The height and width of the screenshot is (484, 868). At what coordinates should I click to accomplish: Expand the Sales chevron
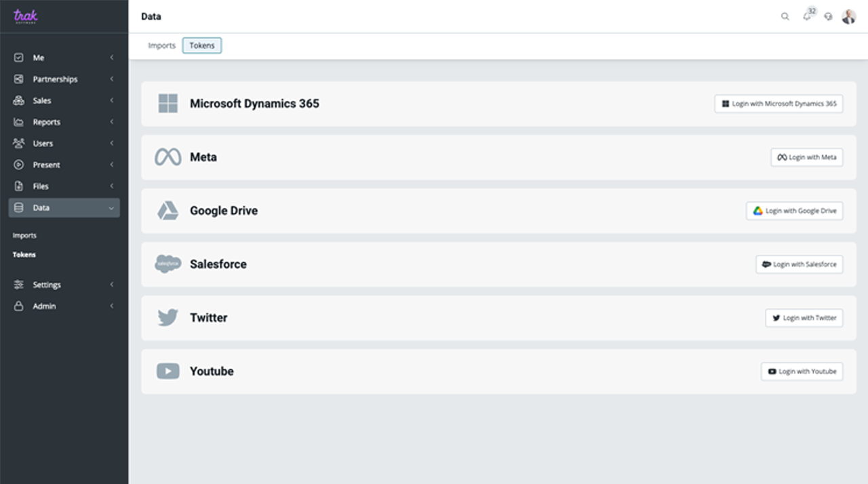tap(112, 100)
